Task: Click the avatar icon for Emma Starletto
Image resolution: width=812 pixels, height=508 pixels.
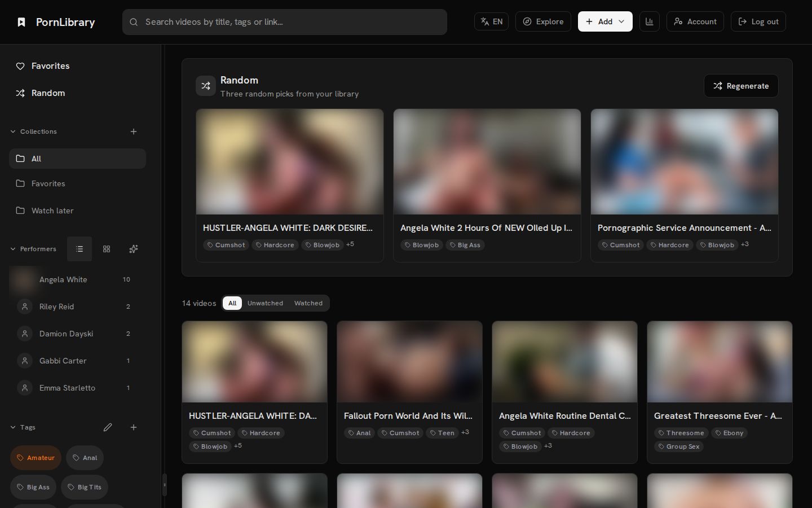Action: click(x=25, y=388)
